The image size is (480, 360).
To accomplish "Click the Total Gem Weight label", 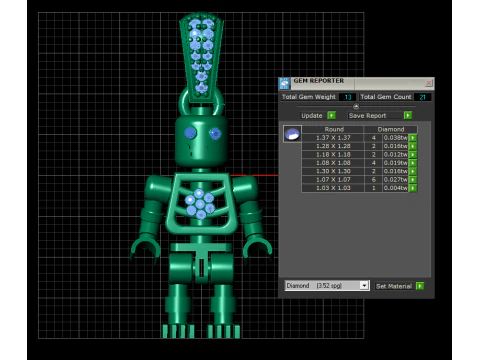I will click(x=309, y=97).
